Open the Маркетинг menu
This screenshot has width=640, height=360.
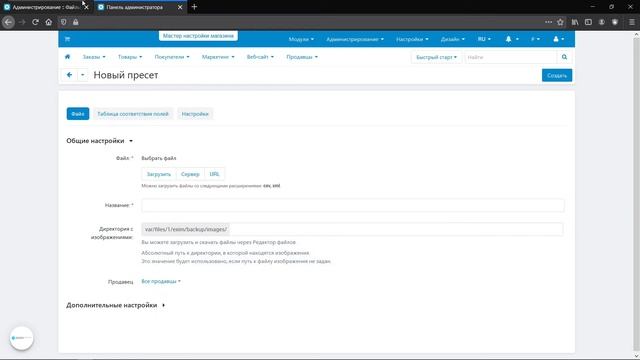[x=218, y=57]
